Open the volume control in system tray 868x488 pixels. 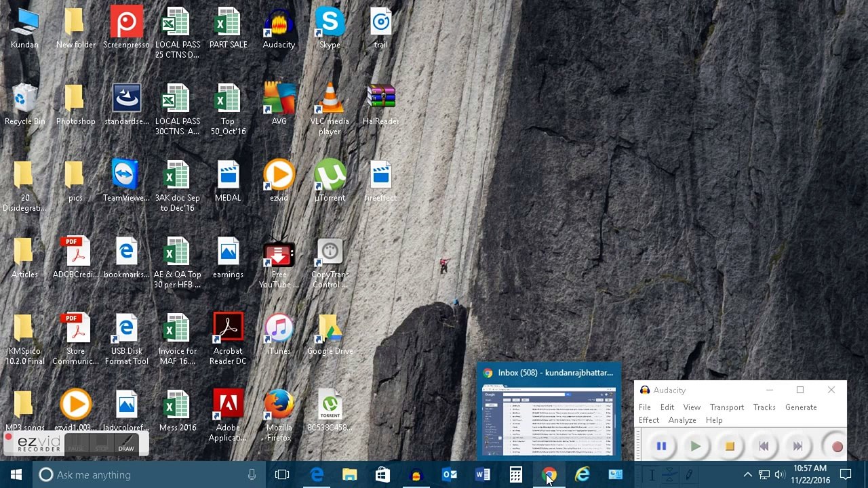pyautogui.click(x=779, y=474)
